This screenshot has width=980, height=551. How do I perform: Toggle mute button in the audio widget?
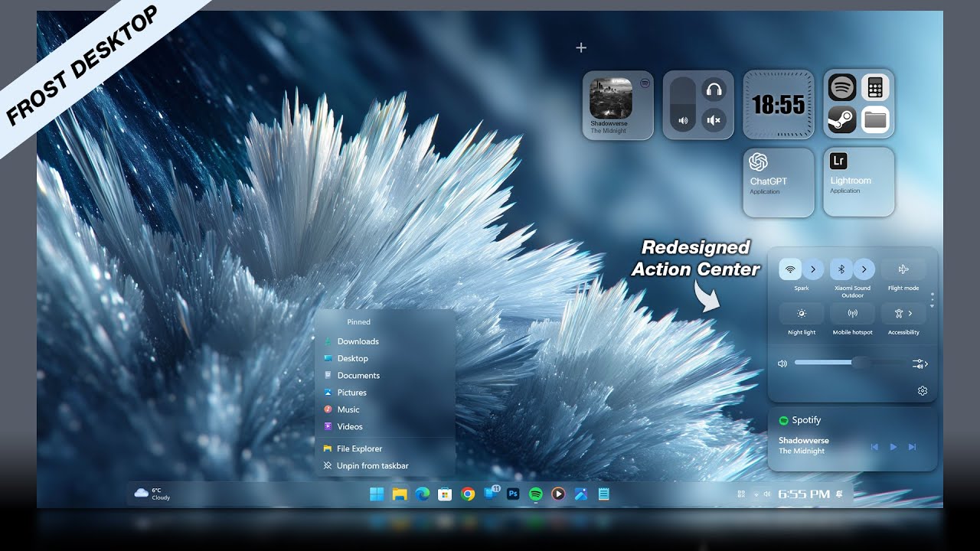[714, 120]
